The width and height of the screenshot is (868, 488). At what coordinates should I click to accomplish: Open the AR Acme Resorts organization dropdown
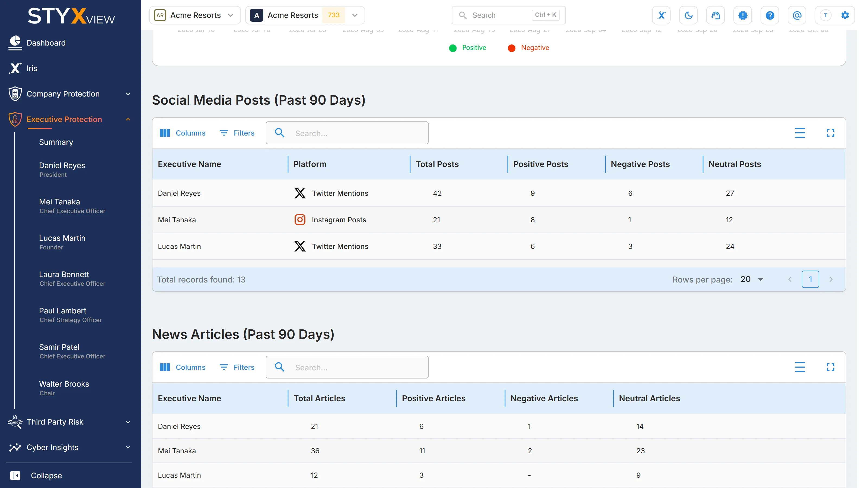pyautogui.click(x=194, y=15)
